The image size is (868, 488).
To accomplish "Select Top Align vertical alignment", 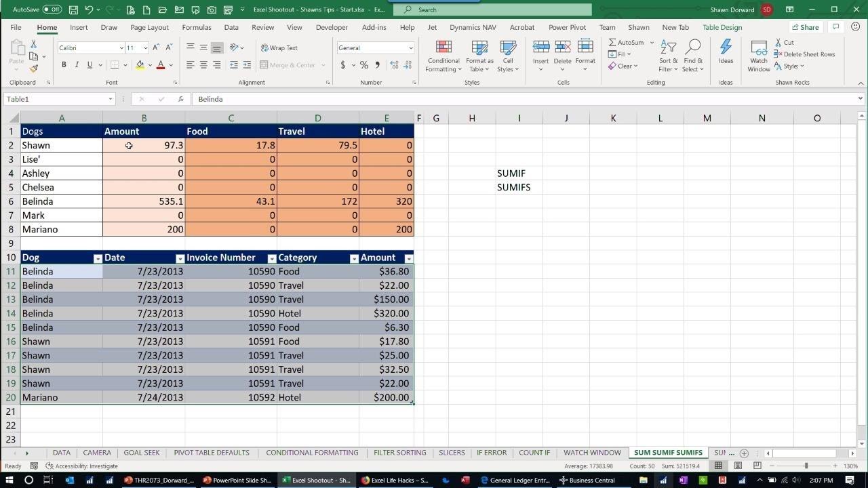I will [x=191, y=47].
